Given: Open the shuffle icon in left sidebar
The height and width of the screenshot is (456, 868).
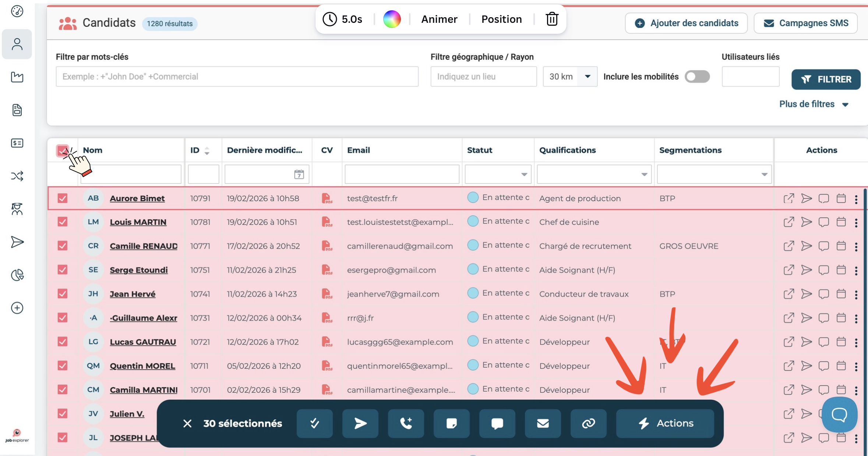Looking at the screenshot, I should [x=17, y=176].
